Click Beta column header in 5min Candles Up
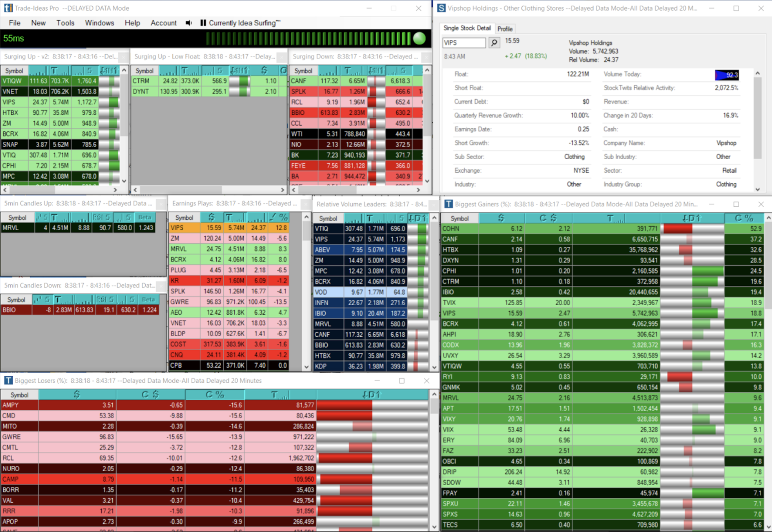 click(x=145, y=217)
